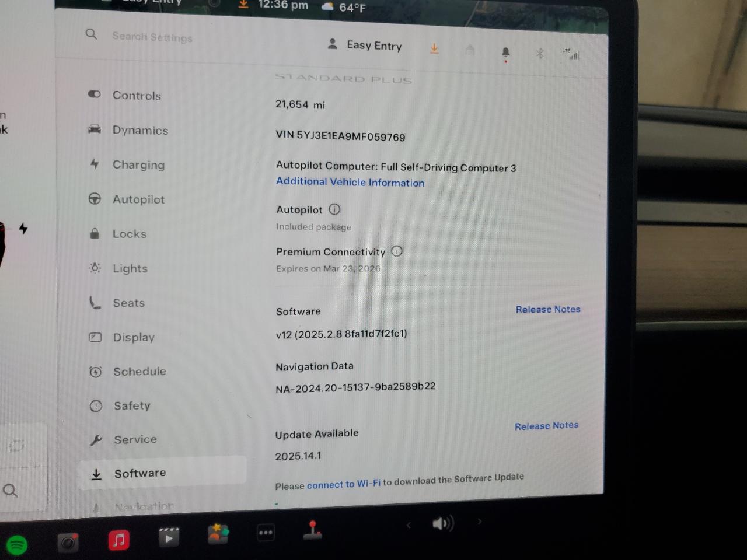Click the charging bolt icon beside car
Screen dimensions: 747x560
click(23, 228)
